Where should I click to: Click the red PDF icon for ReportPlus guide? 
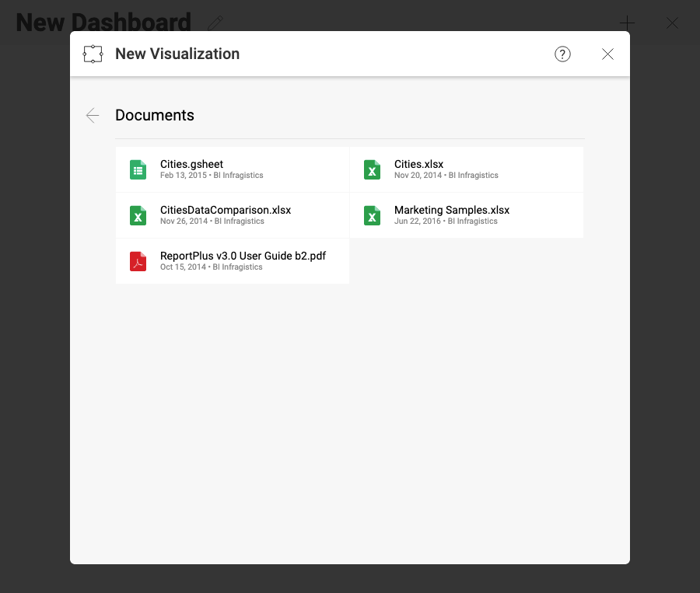coord(138,261)
